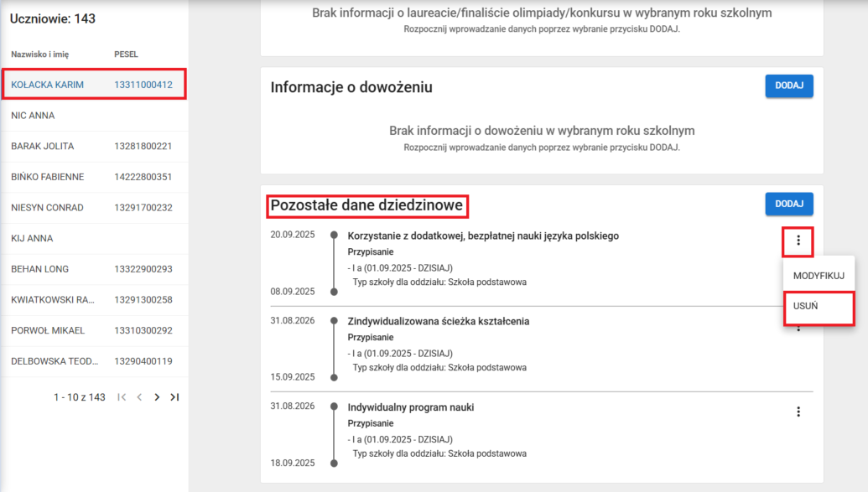This screenshot has width=868, height=492.
Task: Click DODAJ for Pozostałe dane dziedzinowe
Action: point(787,204)
